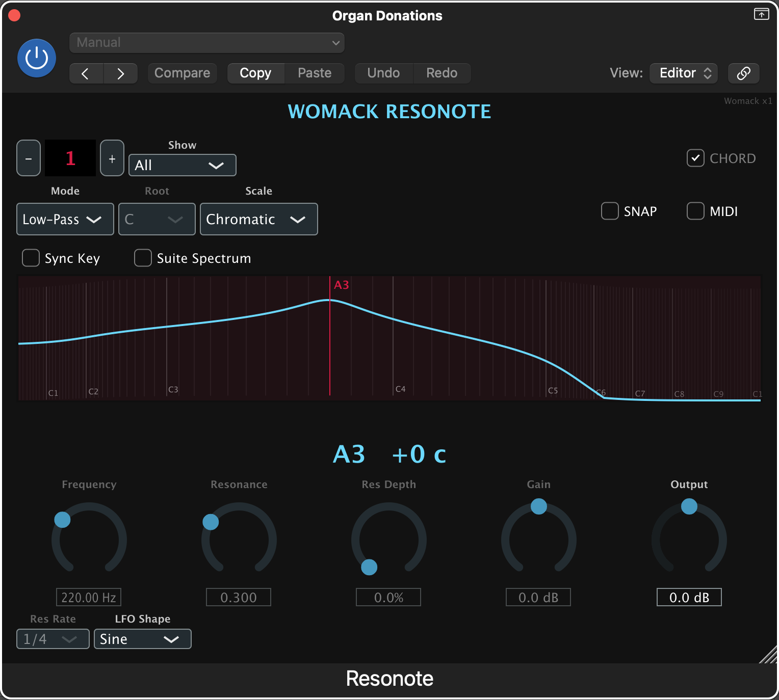Click the C5 label in spectrum display
Screen dimensions: 779x700
pyautogui.click(x=553, y=391)
